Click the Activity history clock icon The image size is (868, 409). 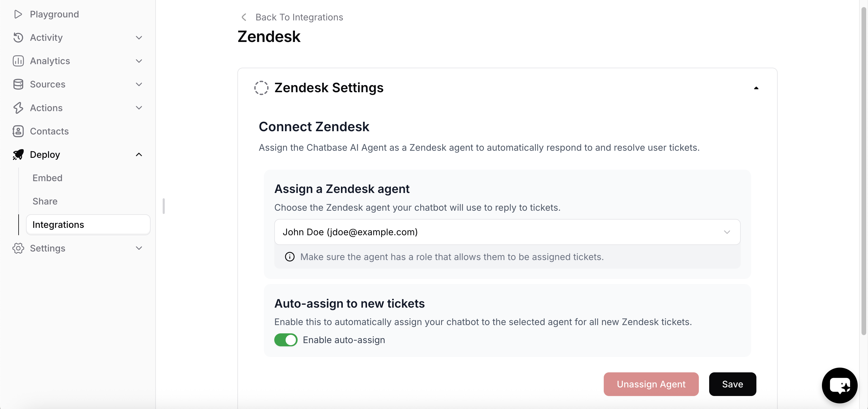point(18,38)
